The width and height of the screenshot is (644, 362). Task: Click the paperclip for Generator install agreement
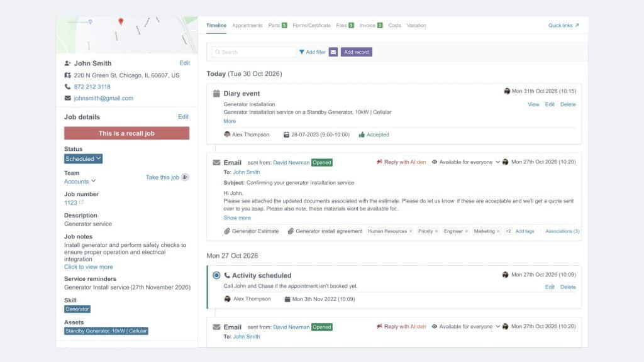click(291, 231)
